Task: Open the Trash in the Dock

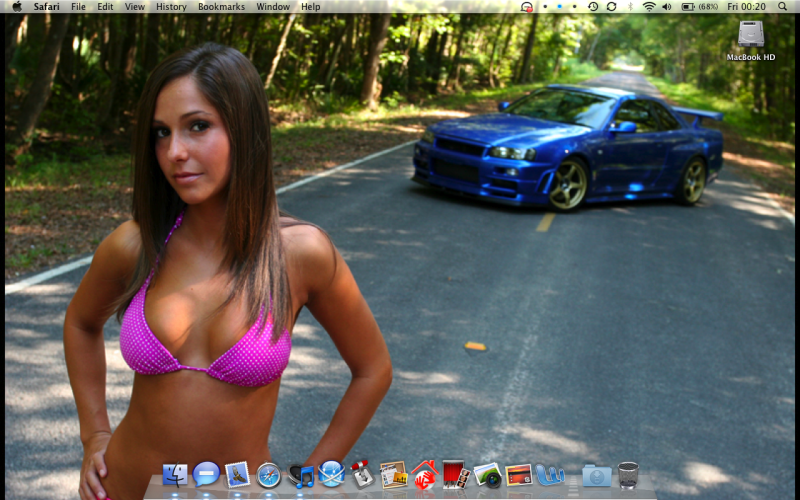Action: point(628,474)
